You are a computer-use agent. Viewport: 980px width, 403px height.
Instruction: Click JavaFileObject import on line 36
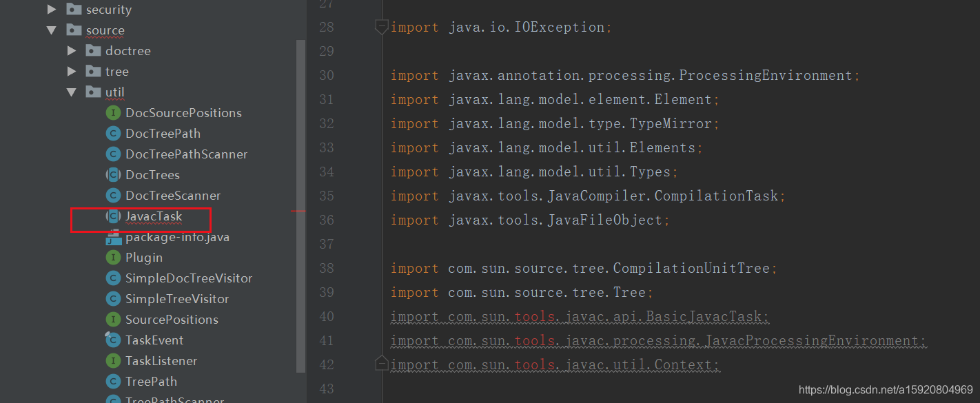pyautogui.click(x=531, y=220)
